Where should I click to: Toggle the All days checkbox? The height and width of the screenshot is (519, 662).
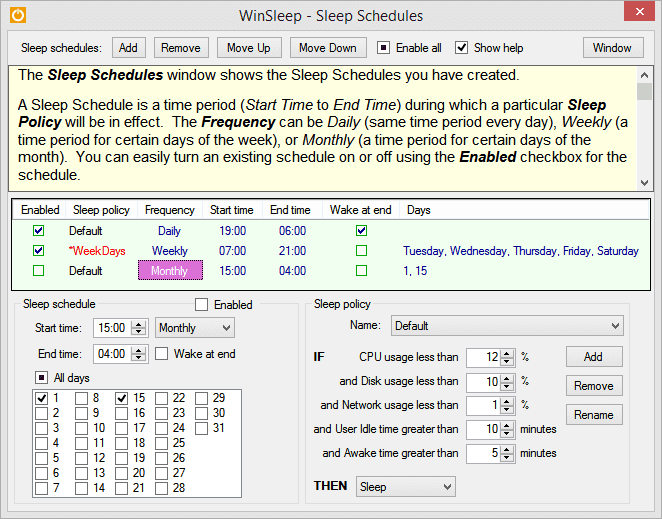tap(41, 378)
